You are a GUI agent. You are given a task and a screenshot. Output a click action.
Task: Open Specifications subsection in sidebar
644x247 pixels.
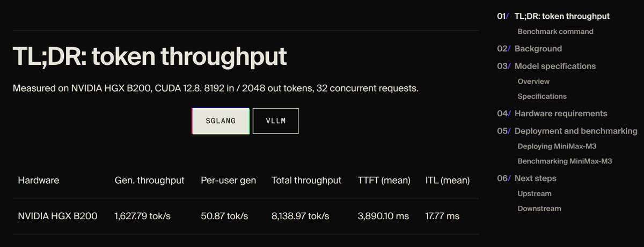[542, 96]
